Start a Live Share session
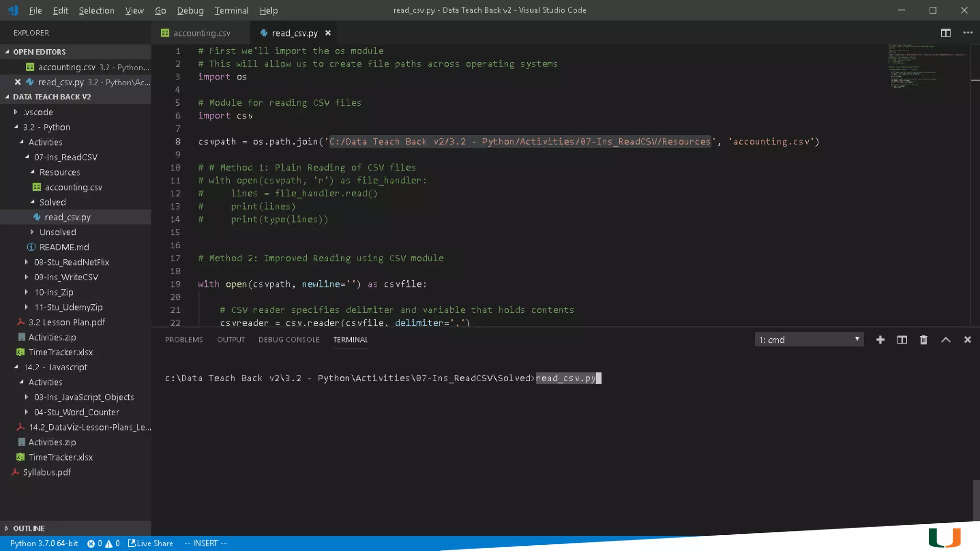The height and width of the screenshot is (551, 980). pos(151,543)
